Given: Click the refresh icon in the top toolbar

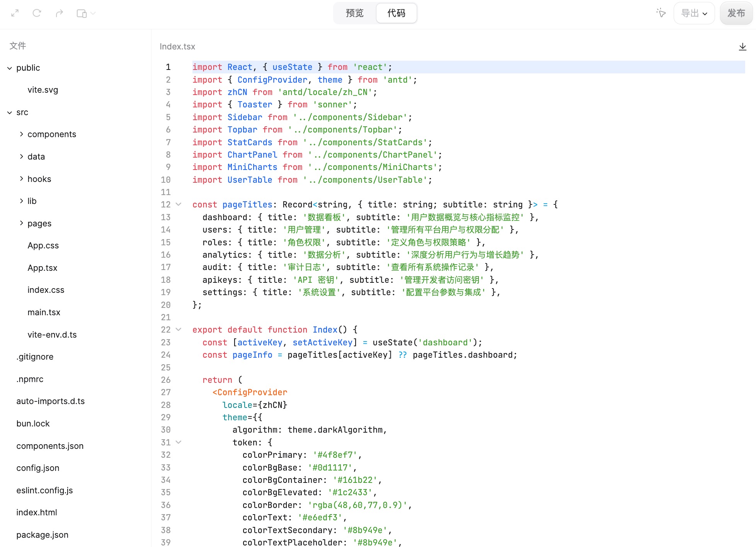Looking at the screenshot, I should [x=37, y=13].
